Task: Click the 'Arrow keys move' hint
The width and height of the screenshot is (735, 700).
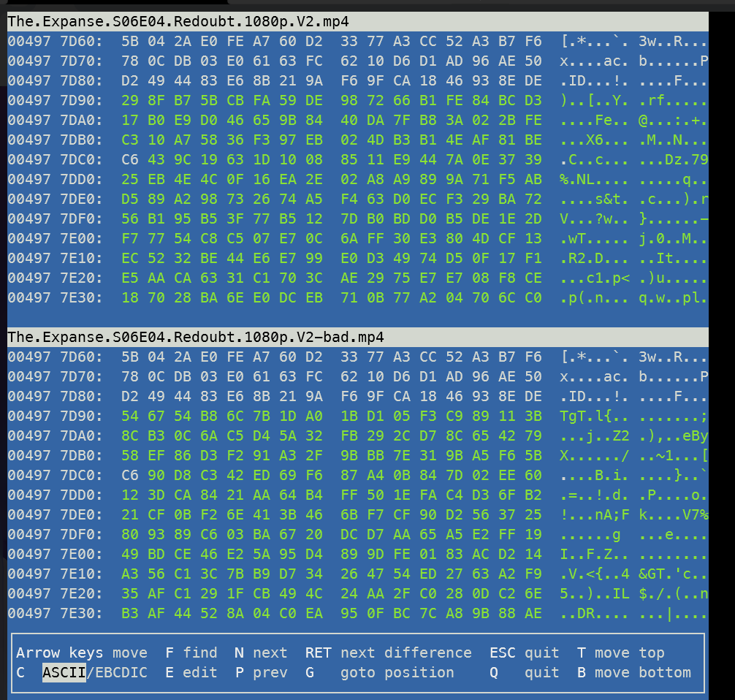Action: 82,653
